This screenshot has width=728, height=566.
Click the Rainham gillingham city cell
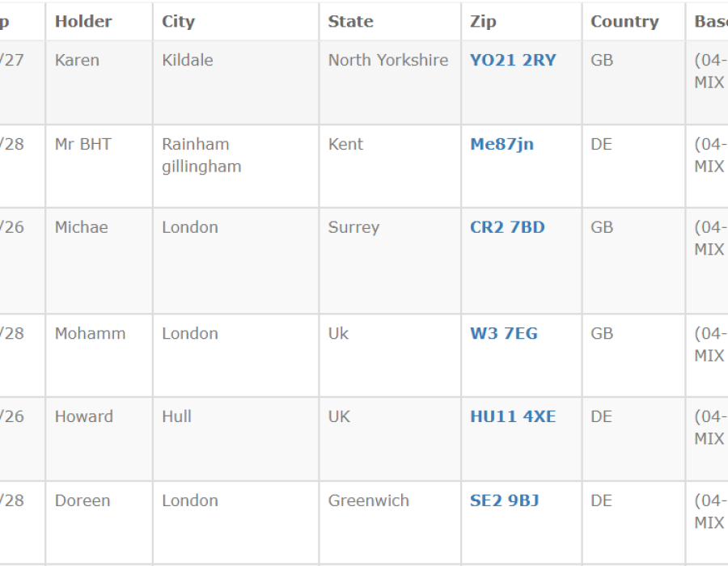201,155
